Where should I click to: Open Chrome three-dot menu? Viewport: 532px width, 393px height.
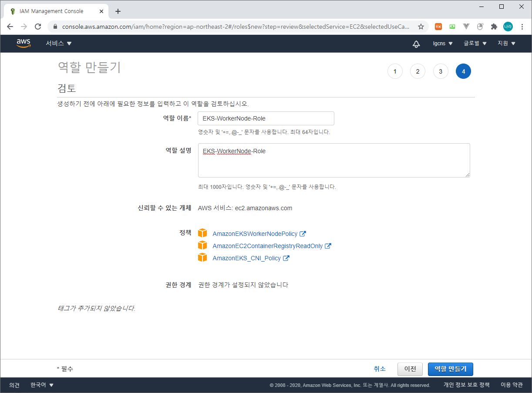click(x=522, y=27)
